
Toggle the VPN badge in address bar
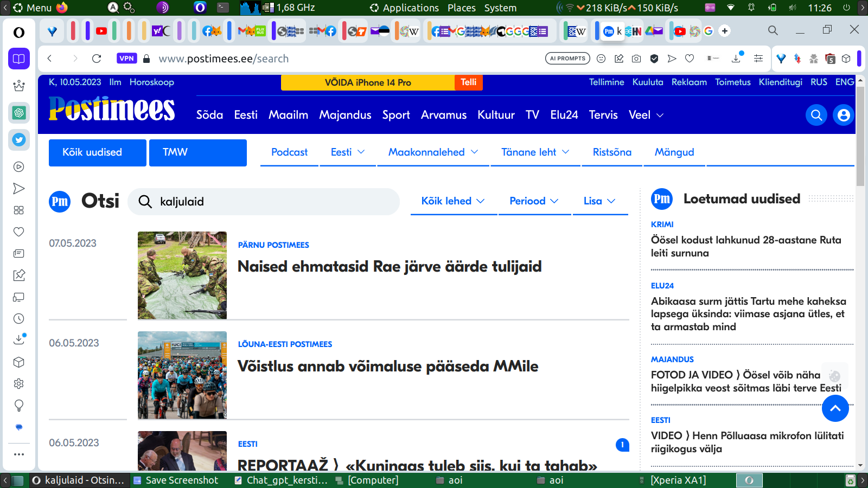[x=127, y=59]
